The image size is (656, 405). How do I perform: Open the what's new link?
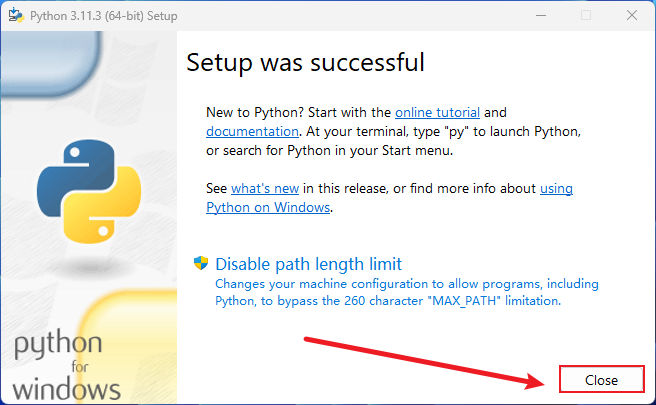(265, 189)
